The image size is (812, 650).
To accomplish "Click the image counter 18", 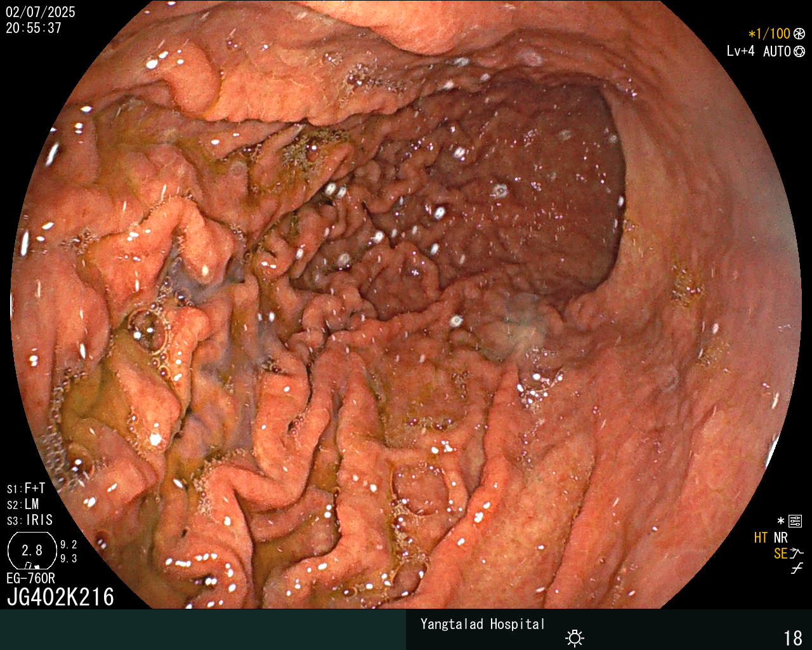I will click(x=793, y=638).
